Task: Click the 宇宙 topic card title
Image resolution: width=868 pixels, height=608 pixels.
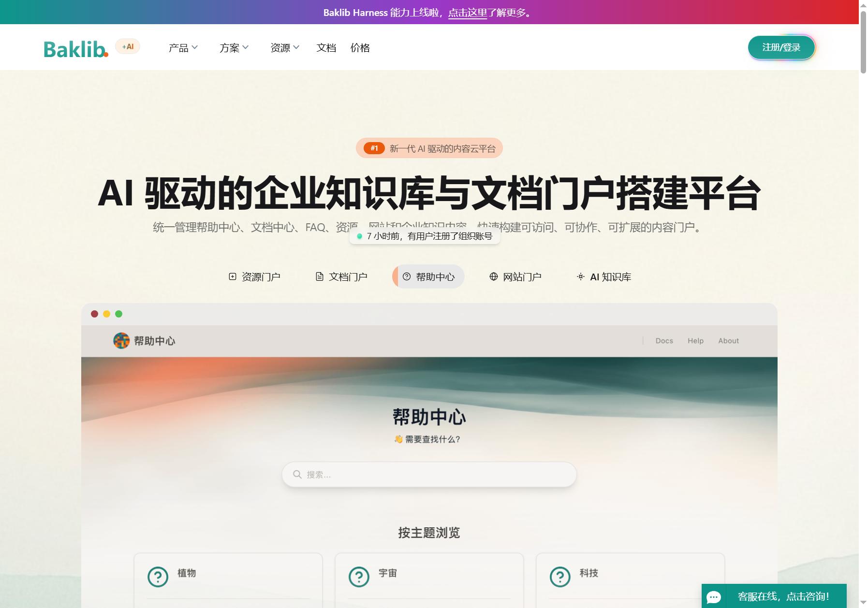Action: (388, 573)
